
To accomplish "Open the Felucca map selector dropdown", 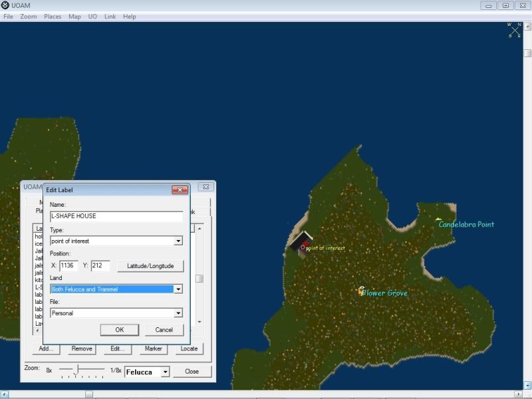I will 165,372.
